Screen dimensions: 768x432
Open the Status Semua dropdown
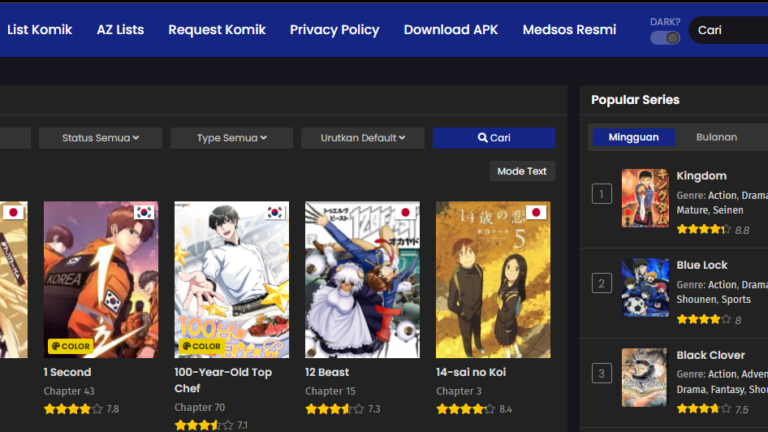click(x=100, y=138)
